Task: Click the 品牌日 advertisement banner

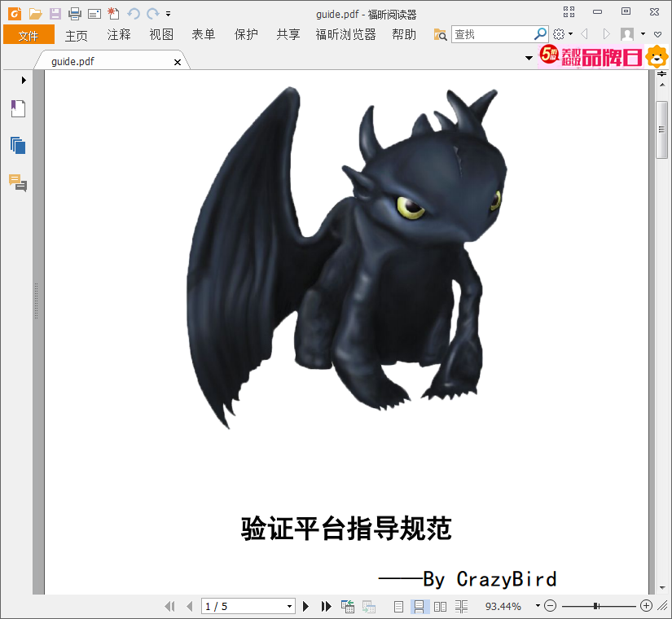Action: pyautogui.click(x=591, y=56)
